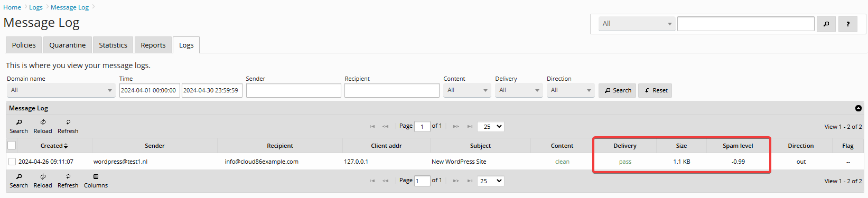Image resolution: width=868 pixels, height=198 pixels.
Task: Click the top toolbar Search magnifier icon
Action: 19,122
